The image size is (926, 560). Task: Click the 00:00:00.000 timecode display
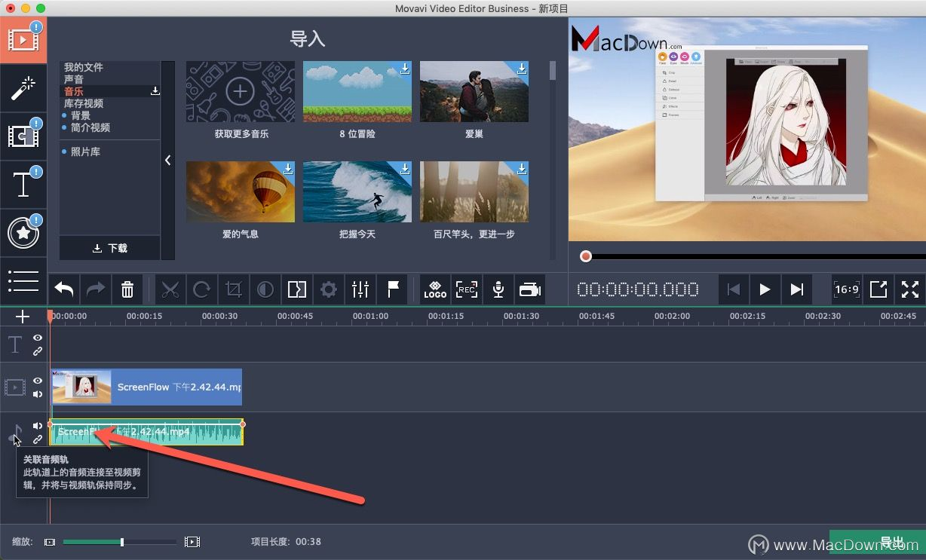[x=638, y=289]
